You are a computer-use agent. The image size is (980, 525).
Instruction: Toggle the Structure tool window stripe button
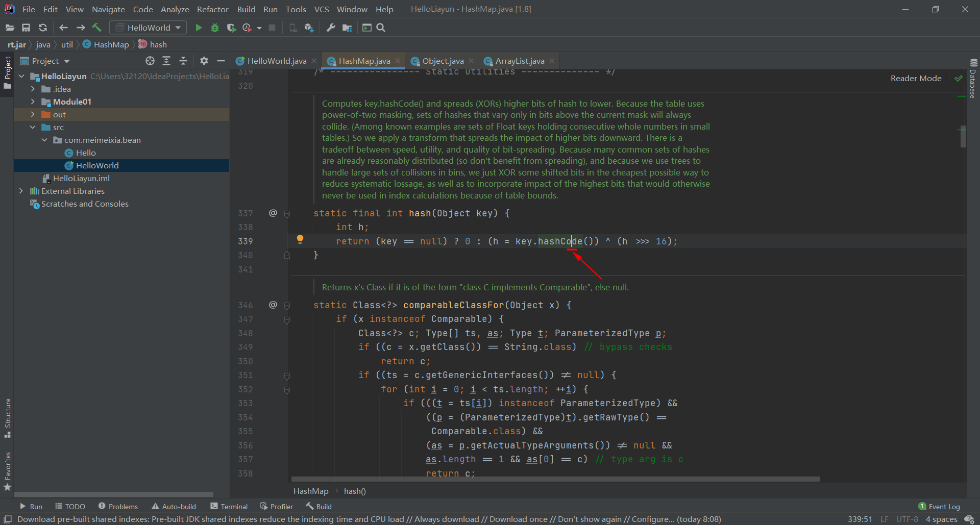(x=7, y=418)
